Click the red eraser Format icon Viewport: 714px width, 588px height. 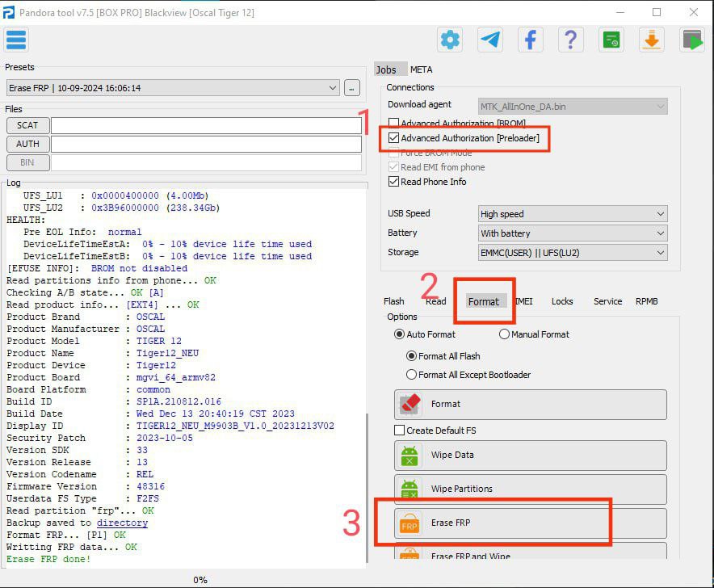pyautogui.click(x=409, y=404)
